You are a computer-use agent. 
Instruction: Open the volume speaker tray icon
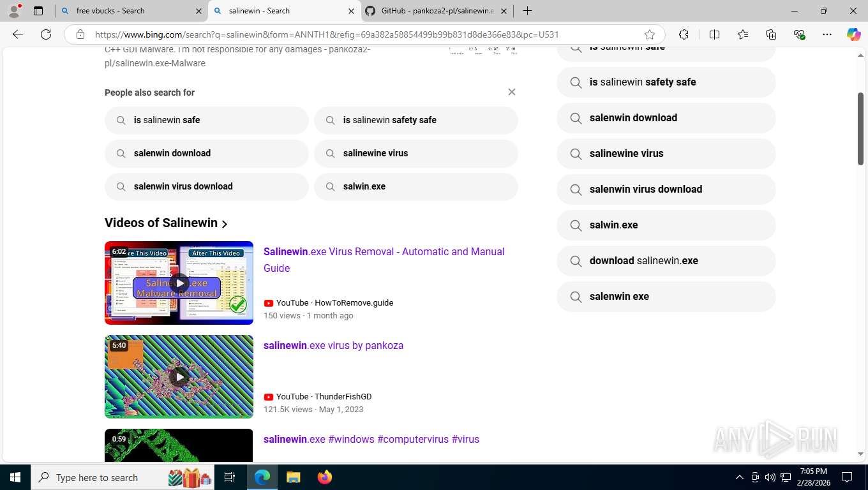(770, 477)
